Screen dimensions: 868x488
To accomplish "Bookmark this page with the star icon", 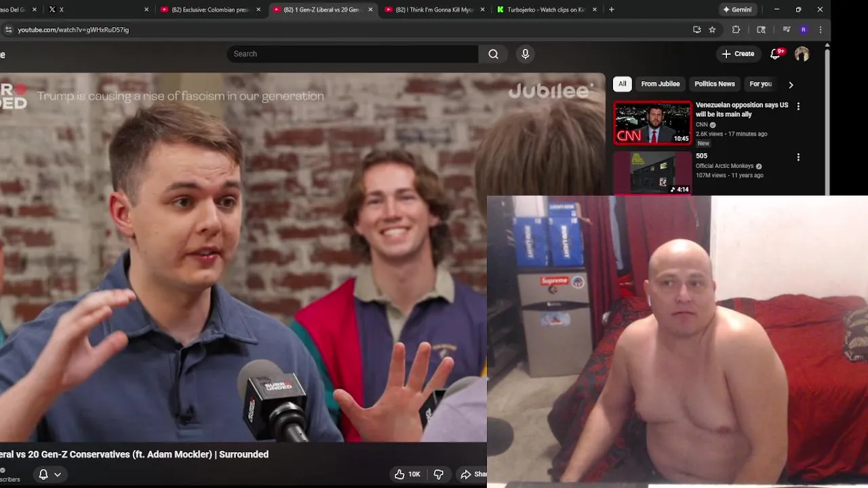I will tap(712, 30).
